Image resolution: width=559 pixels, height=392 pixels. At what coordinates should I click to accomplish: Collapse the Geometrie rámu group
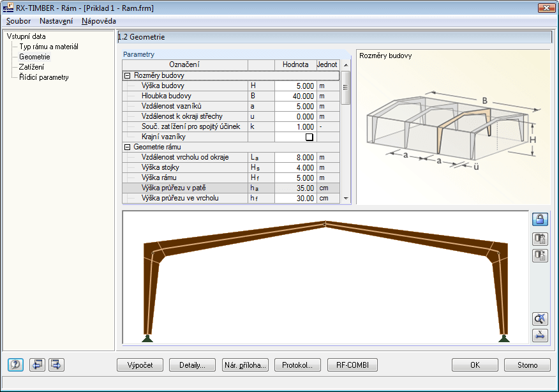click(128, 147)
